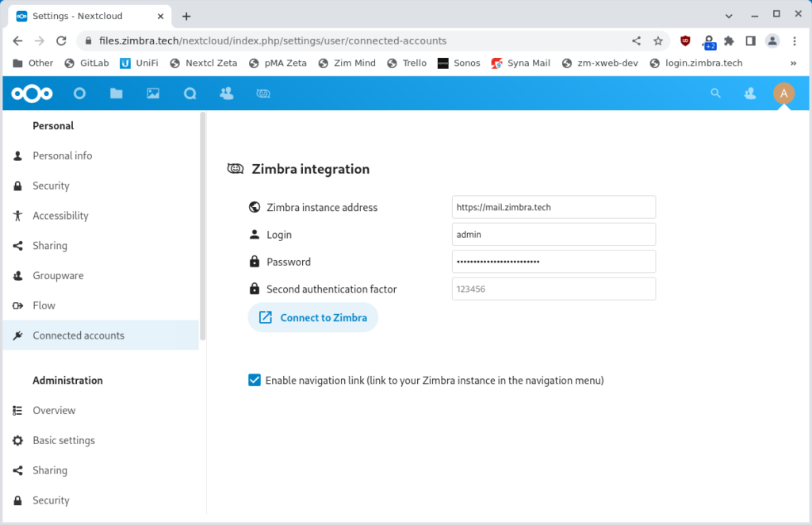
Task: Click the Connect to Zimbra button
Action: coord(312,317)
